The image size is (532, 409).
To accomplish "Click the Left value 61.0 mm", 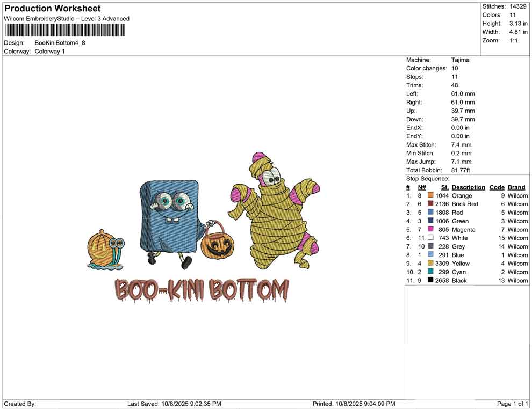I will (x=463, y=93).
